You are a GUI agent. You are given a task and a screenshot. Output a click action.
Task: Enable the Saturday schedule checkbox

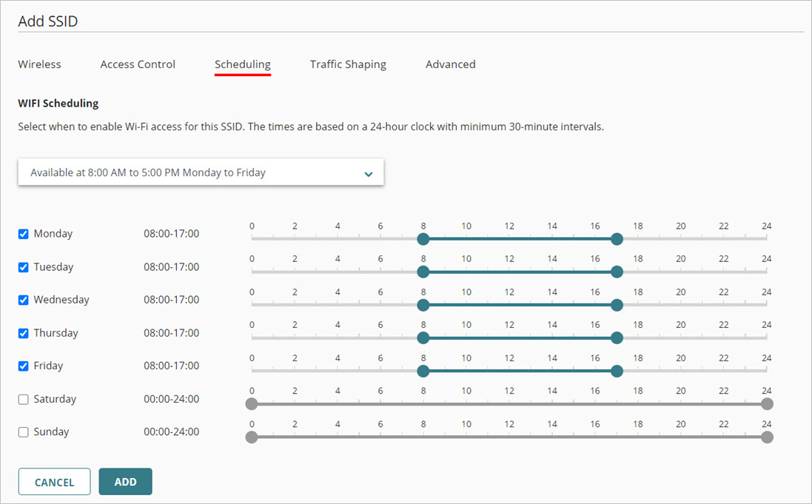[x=22, y=399]
